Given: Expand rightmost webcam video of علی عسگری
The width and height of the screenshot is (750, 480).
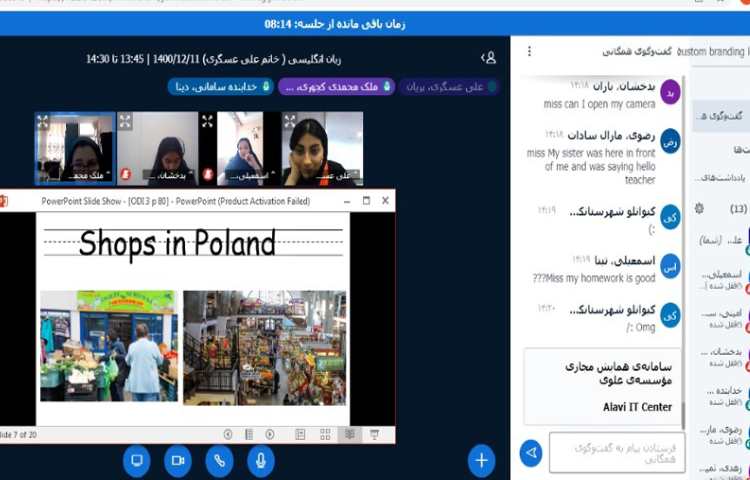Looking at the screenshot, I should tap(291, 120).
